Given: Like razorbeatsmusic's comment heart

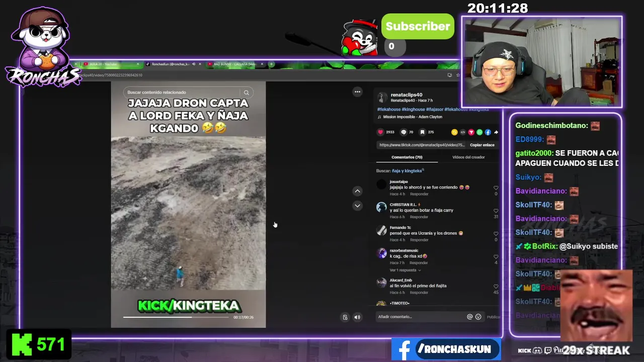Looking at the screenshot, I should pyautogui.click(x=496, y=257).
